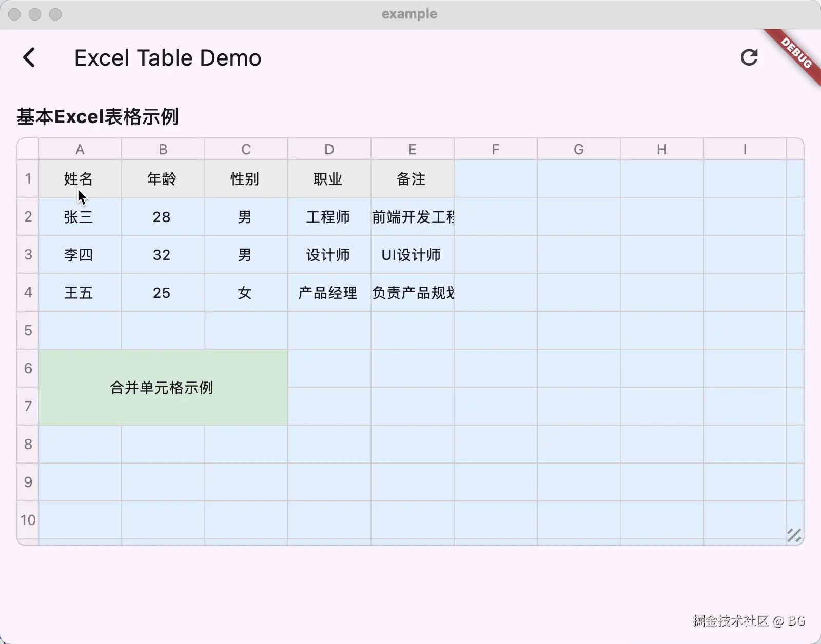The width and height of the screenshot is (821, 644).
Task: Select row 3 header
Action: 28,254
